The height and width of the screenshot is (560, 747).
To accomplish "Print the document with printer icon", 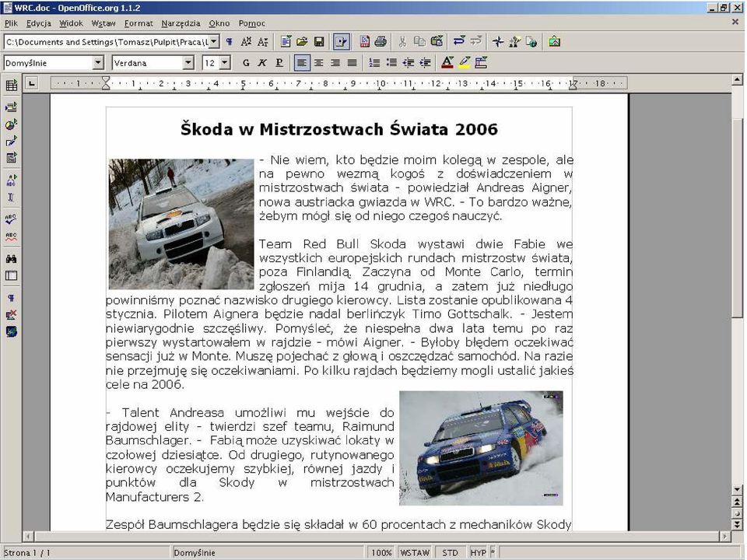I will pos(381,42).
